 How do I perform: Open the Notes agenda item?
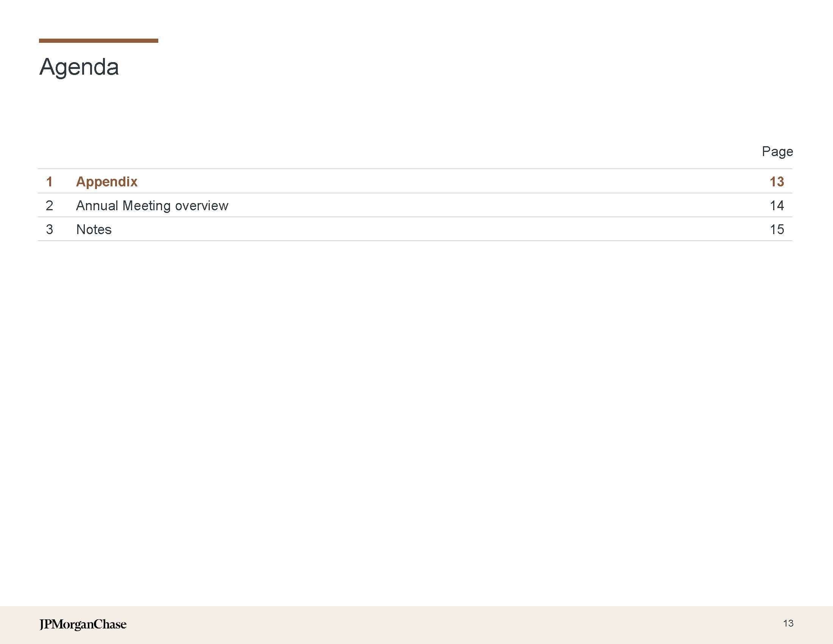click(x=94, y=230)
